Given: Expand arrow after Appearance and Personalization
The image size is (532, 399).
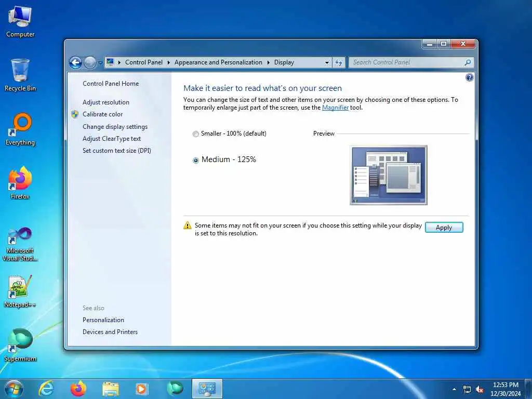Looking at the screenshot, I should click(x=268, y=62).
